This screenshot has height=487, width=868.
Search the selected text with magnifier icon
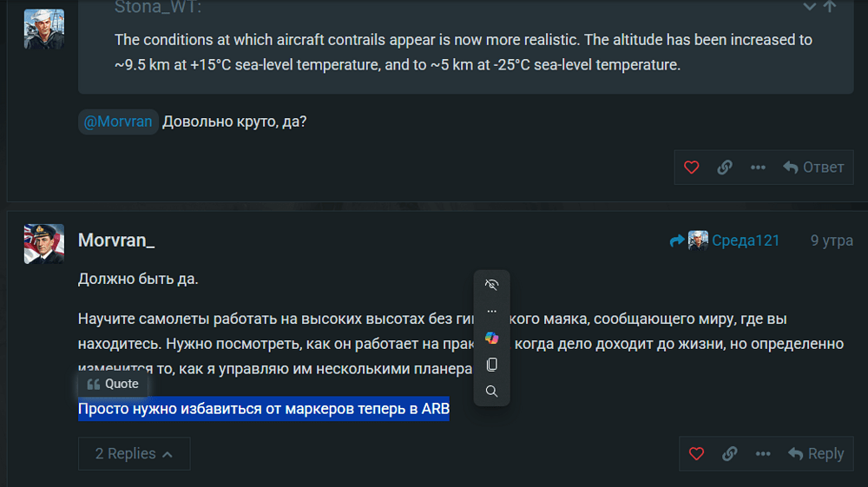[492, 392]
